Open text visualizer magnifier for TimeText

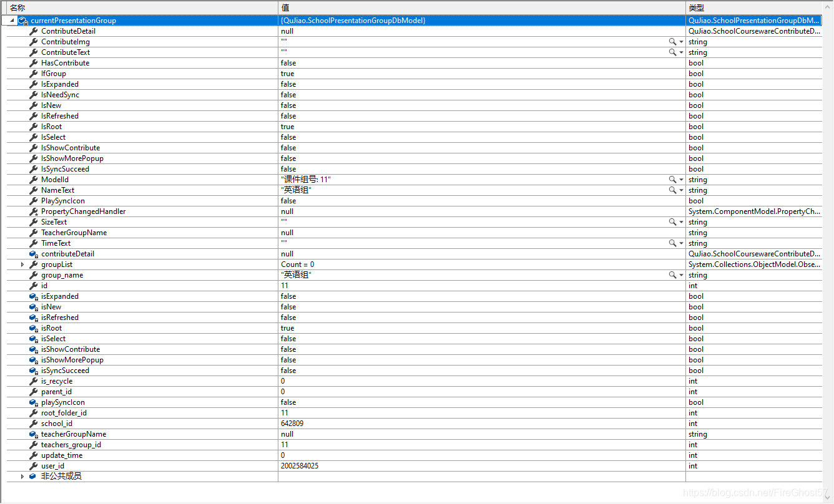(x=672, y=243)
